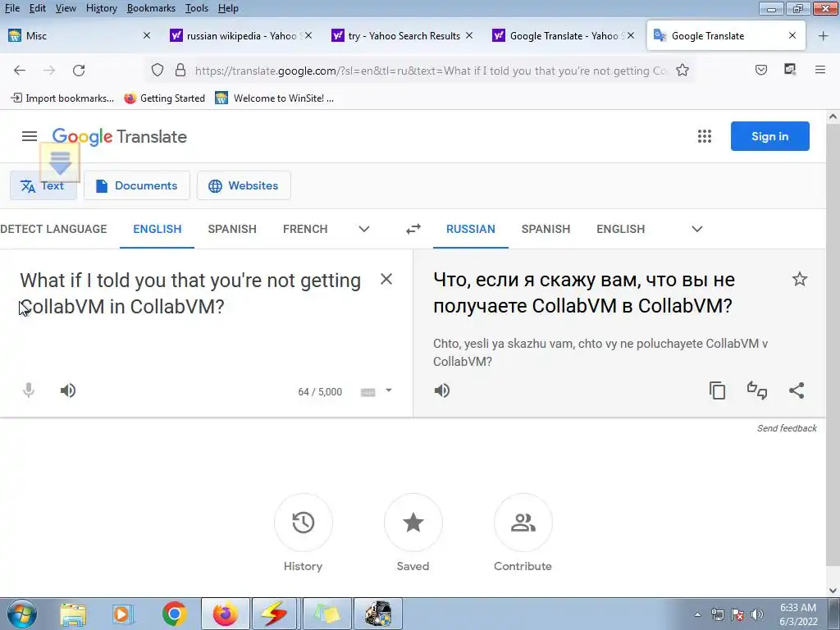Show hidden system tray icons
The width and height of the screenshot is (840, 630).
point(697,615)
